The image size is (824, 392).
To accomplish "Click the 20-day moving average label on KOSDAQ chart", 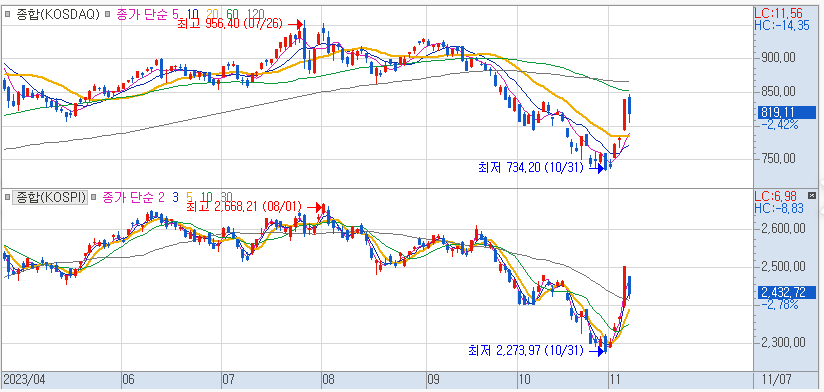I will point(211,14).
